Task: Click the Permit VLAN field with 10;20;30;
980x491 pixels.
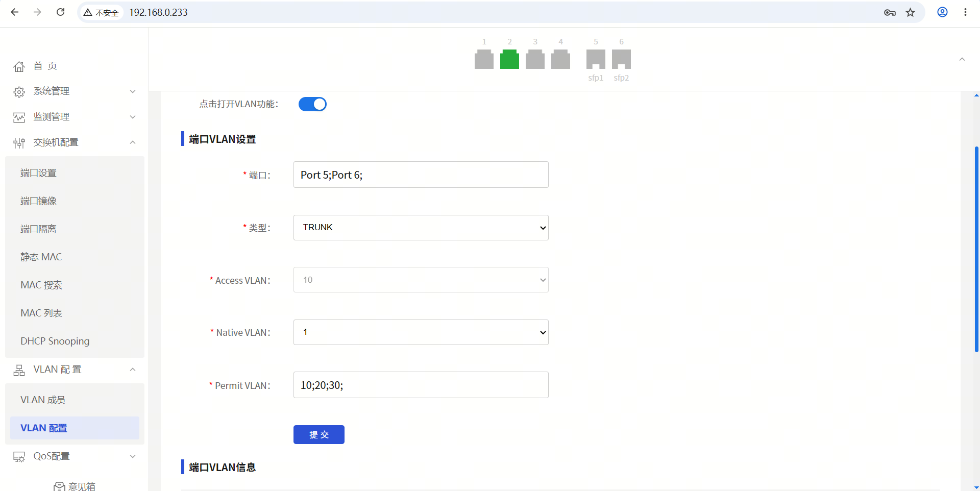Action: tap(421, 385)
